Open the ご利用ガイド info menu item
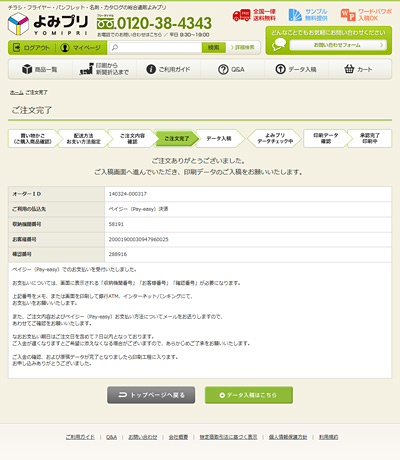 click(168, 69)
